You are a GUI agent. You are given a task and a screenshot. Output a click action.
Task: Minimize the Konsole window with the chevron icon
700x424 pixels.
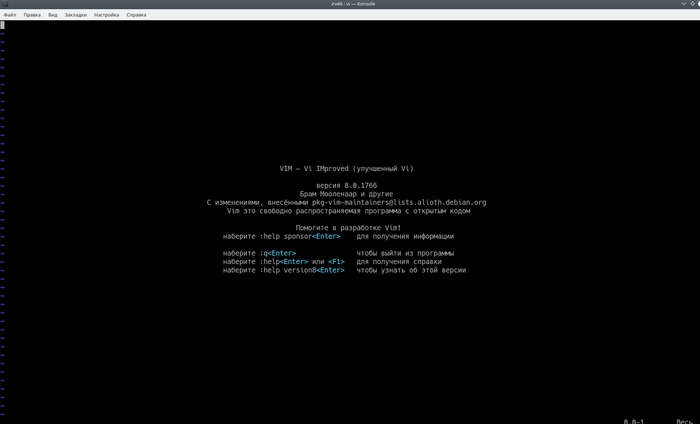point(683,4)
